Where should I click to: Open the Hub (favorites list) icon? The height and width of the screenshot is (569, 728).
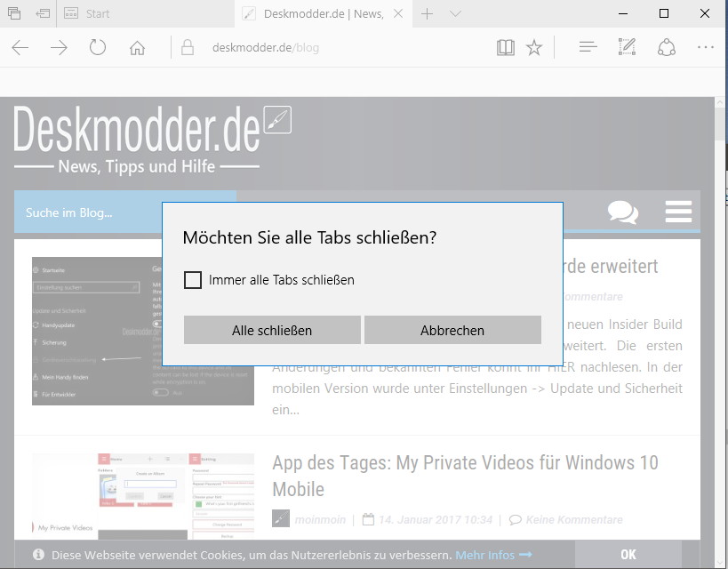[588, 46]
